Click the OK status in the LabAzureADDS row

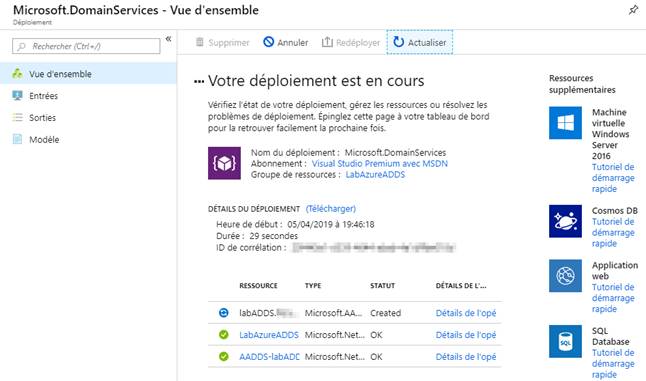coord(376,335)
